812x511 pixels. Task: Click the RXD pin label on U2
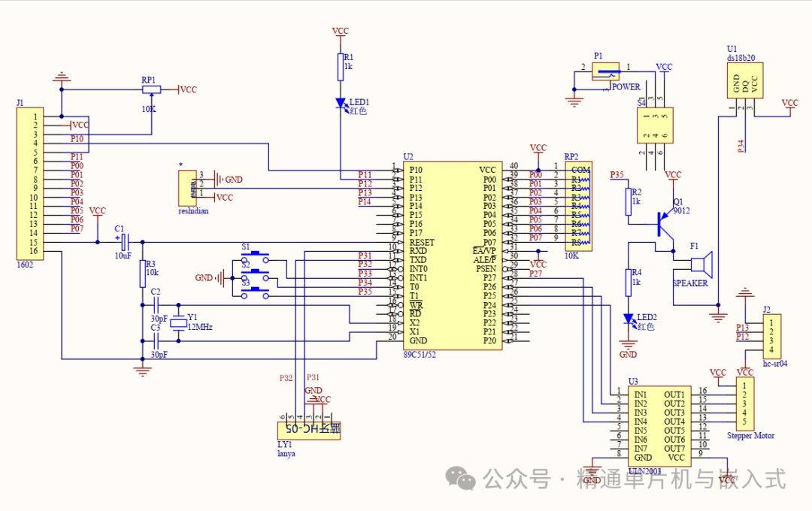(x=418, y=251)
